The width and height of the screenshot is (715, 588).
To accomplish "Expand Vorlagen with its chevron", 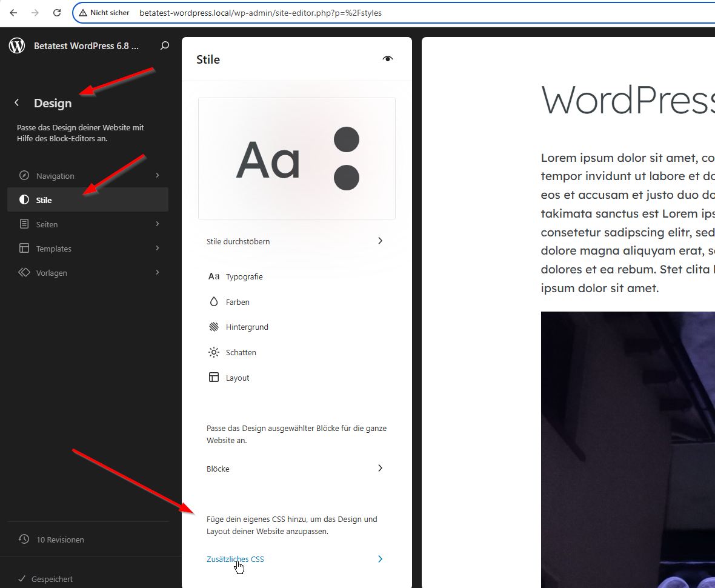I will click(x=158, y=272).
